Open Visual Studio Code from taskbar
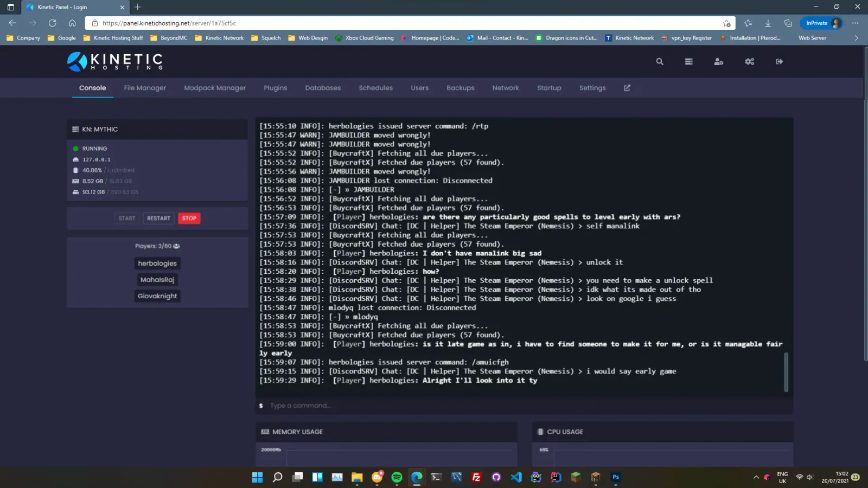 coord(516,477)
